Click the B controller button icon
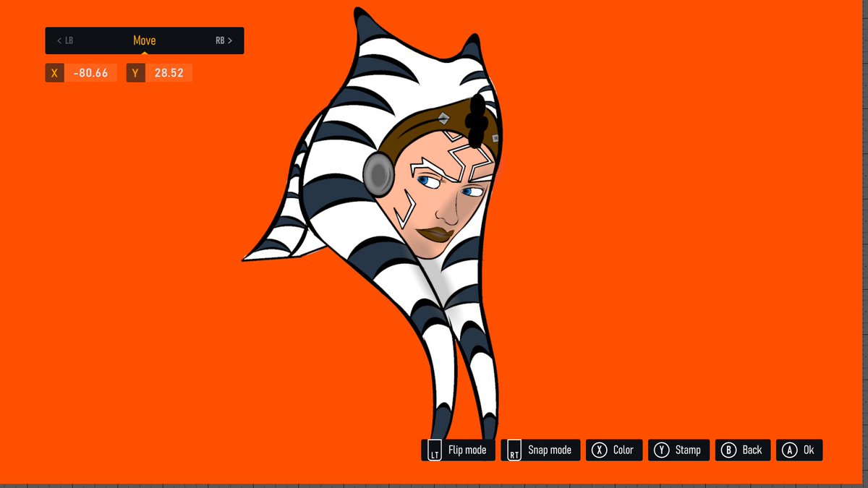This screenshot has width=868, height=488. coord(728,450)
